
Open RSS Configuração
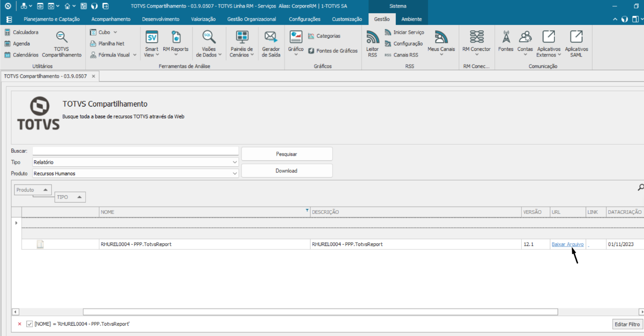(403, 43)
